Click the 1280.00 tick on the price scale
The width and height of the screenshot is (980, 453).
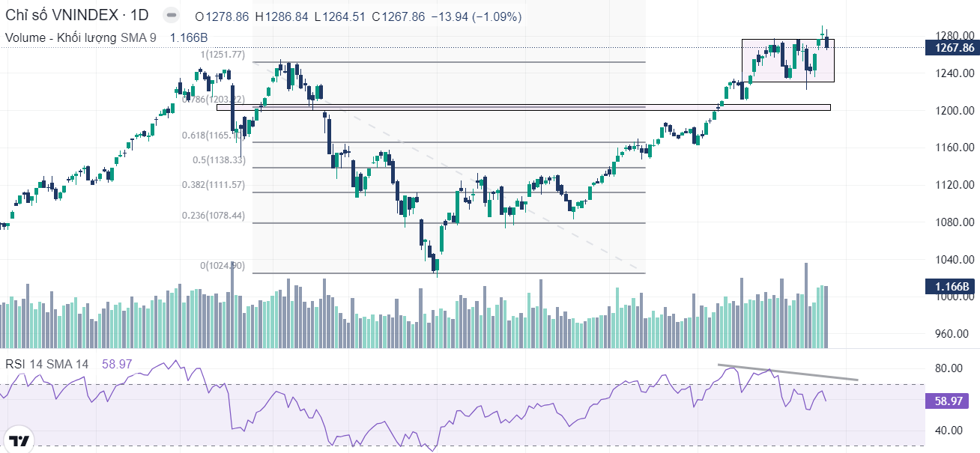[955, 35]
